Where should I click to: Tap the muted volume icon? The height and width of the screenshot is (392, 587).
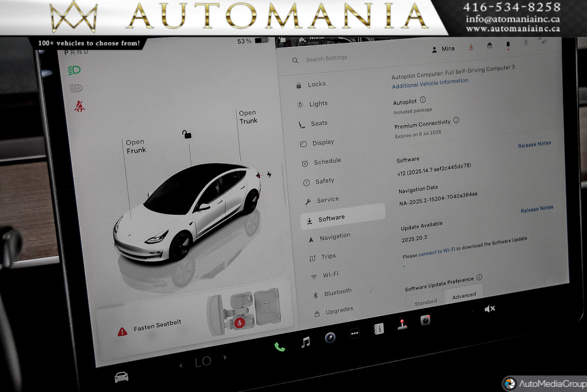[490, 309]
